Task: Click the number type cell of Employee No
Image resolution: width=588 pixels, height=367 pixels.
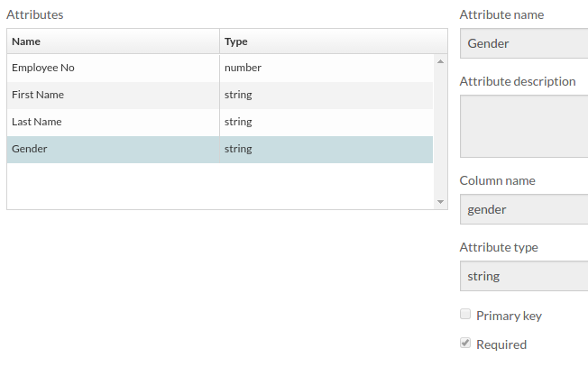Action: pyautogui.click(x=326, y=68)
